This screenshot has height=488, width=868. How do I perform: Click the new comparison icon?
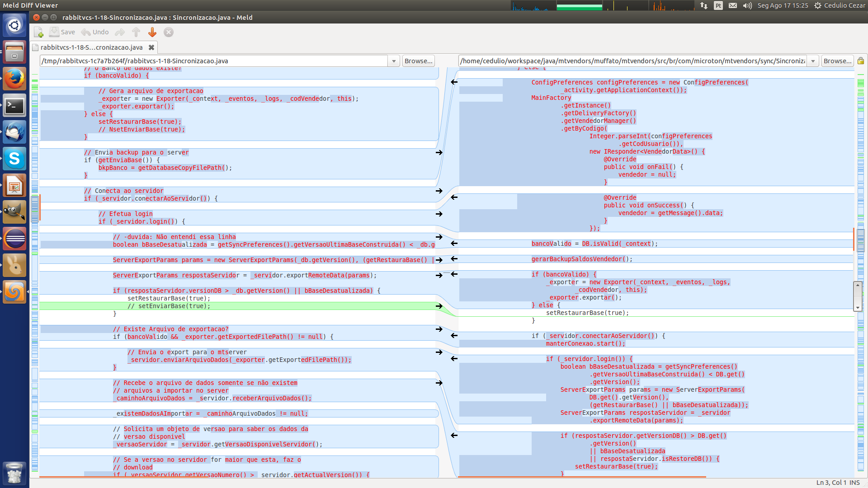[x=38, y=32]
